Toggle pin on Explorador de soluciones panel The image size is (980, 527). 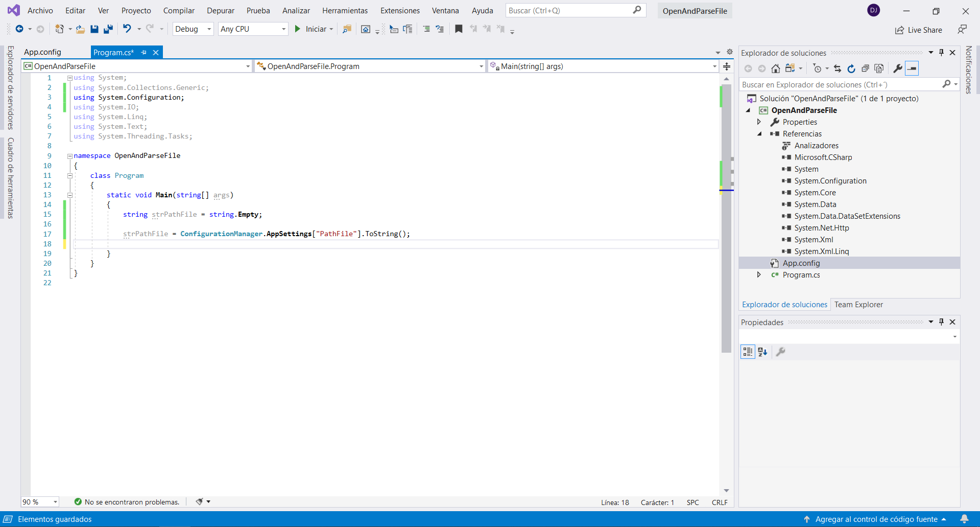941,53
